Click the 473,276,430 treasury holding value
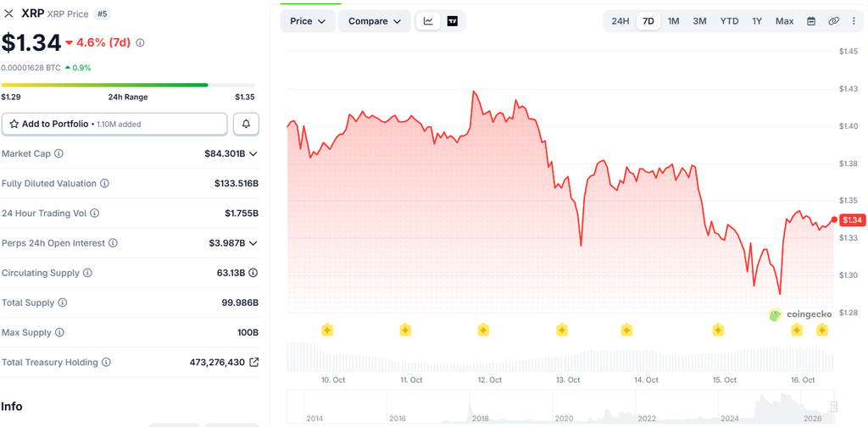The image size is (868, 427). coord(217,363)
